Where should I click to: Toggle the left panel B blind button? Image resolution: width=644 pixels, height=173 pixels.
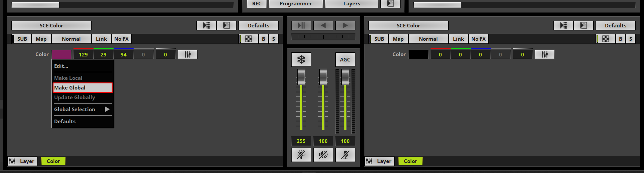264,39
